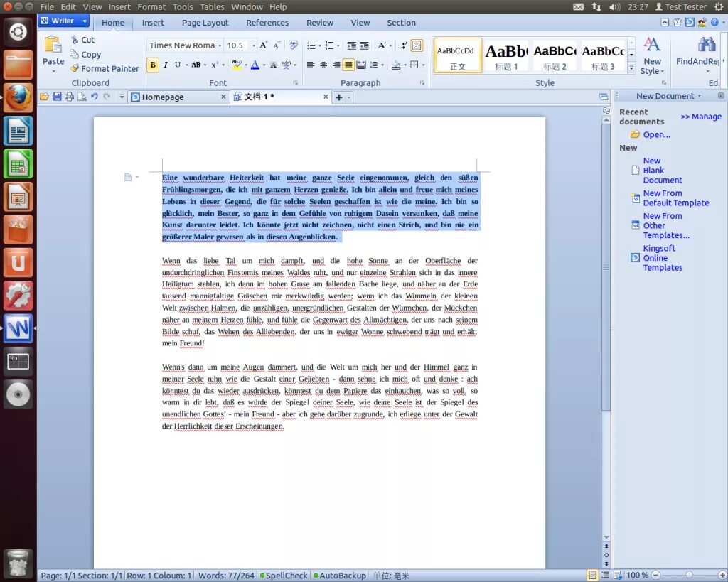Toggle the show/hide paragraph marks button

point(404,45)
